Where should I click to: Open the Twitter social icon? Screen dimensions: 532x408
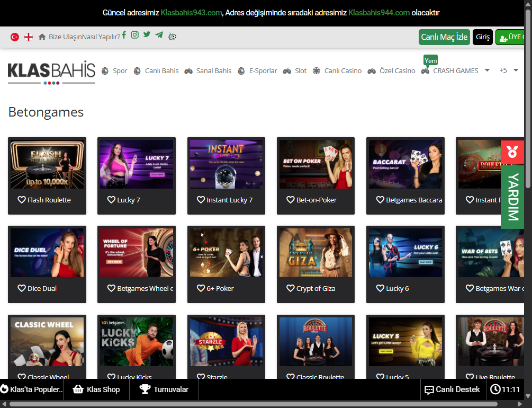point(147,35)
